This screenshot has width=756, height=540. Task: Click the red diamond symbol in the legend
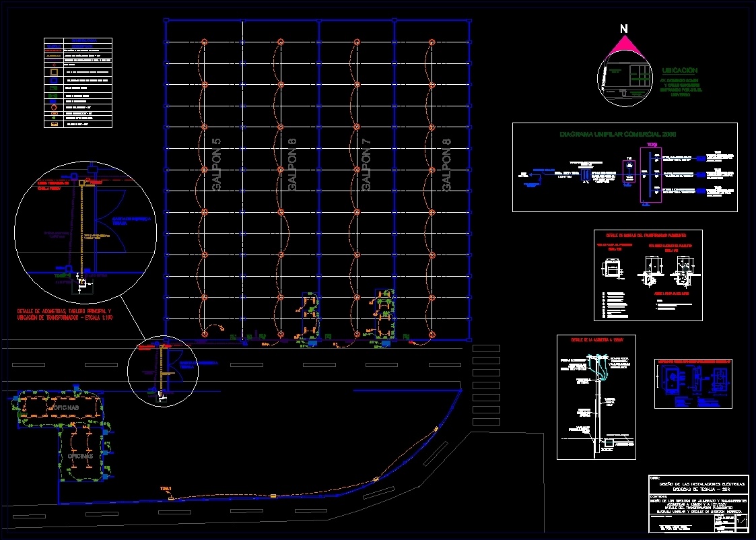coord(54,65)
